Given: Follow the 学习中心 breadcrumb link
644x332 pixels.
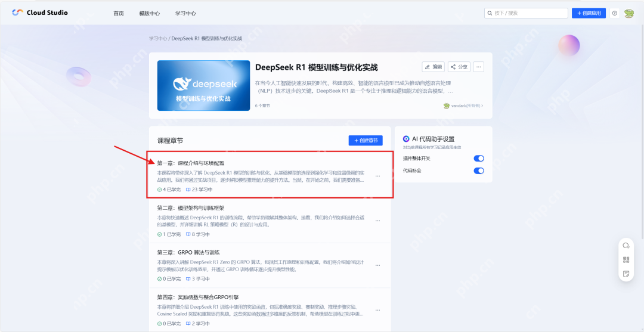Looking at the screenshot, I should 158,38.
